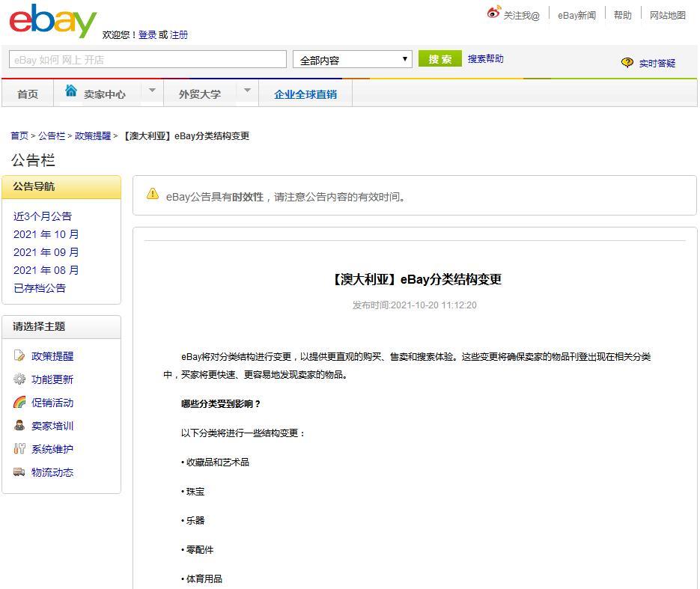The width and height of the screenshot is (700, 589).
Task: Click the publish time 2021-10-20 11:12:20
Action: point(433,305)
